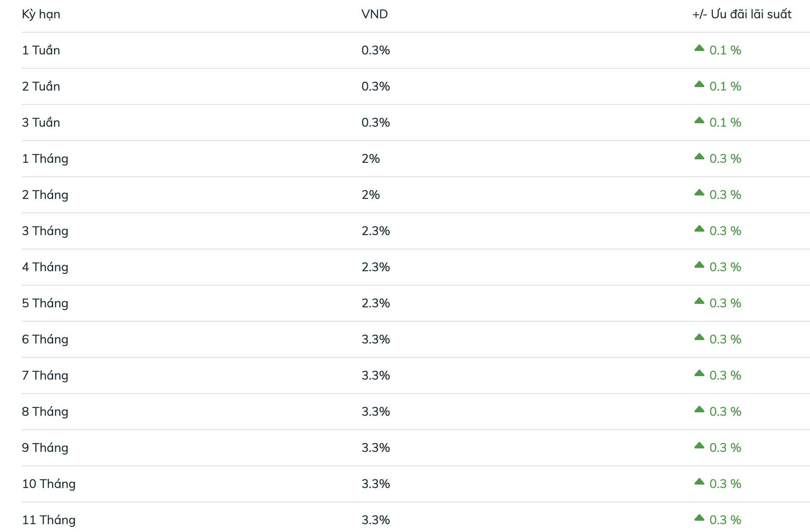Click the green arrow icon for 6 Tháng
810x532 pixels.
point(699,337)
